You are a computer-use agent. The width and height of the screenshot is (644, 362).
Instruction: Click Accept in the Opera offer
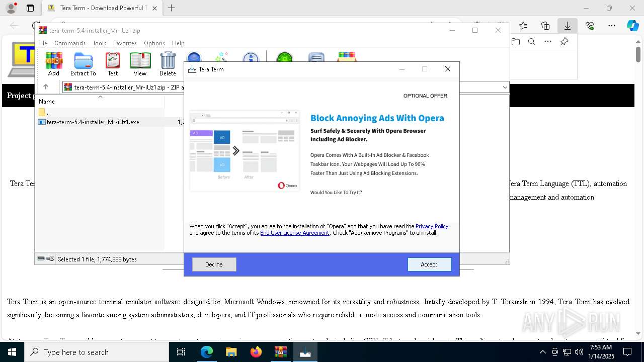429,264
